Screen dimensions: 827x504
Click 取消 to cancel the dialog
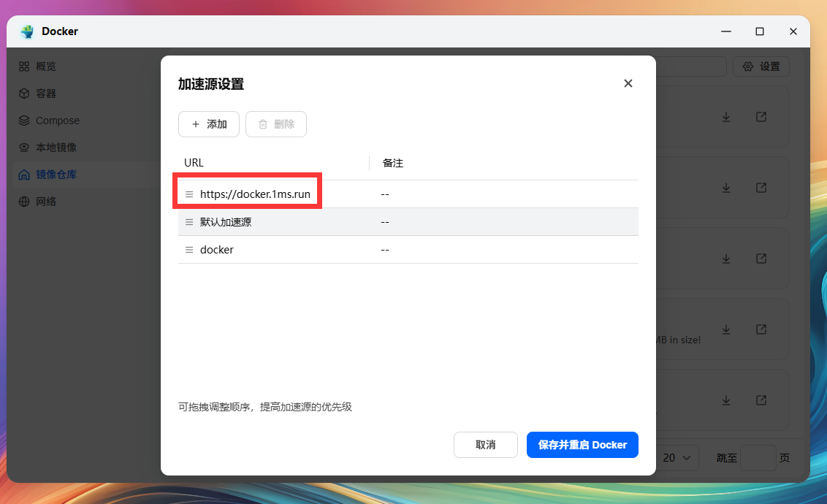[x=485, y=445]
